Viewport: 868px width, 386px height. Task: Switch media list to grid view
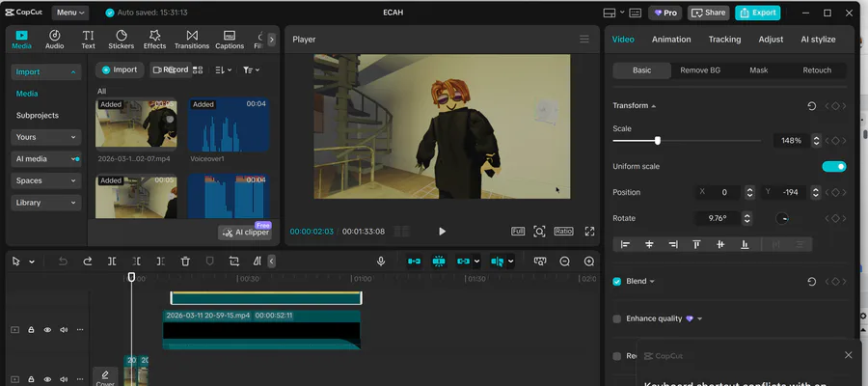click(198, 69)
